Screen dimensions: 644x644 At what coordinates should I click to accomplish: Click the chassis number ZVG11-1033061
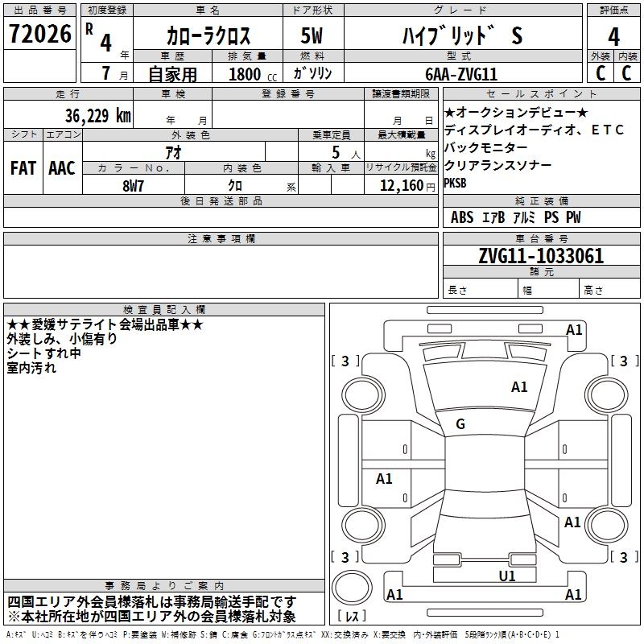tap(541, 256)
